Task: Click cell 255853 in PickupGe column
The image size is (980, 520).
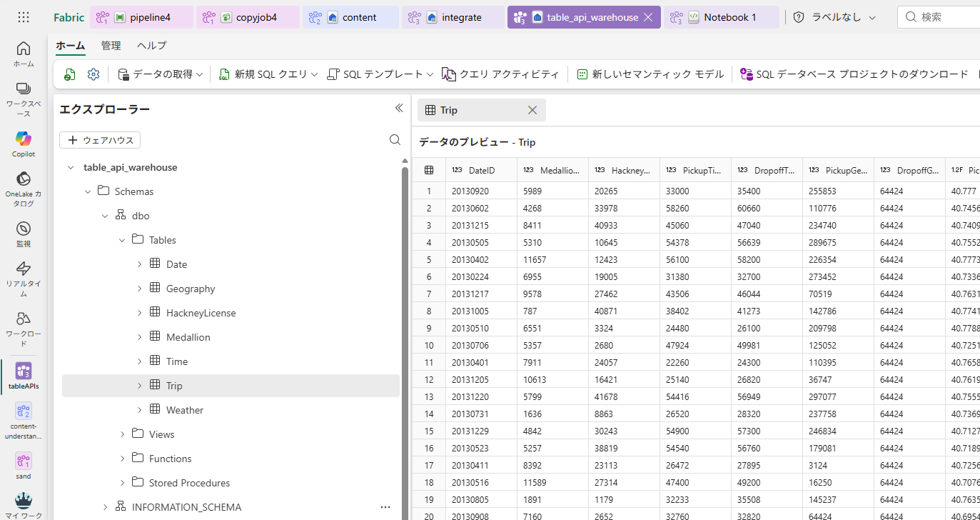Action: pyautogui.click(x=839, y=191)
